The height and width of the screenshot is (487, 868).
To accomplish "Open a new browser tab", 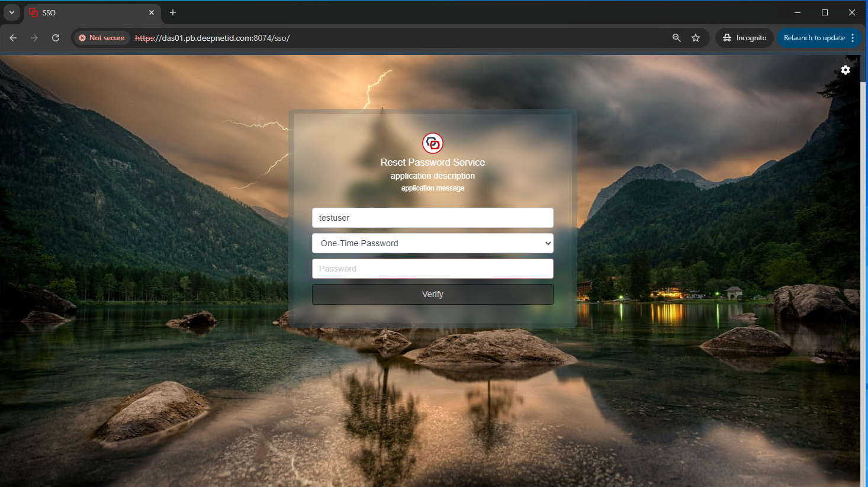I will [173, 12].
